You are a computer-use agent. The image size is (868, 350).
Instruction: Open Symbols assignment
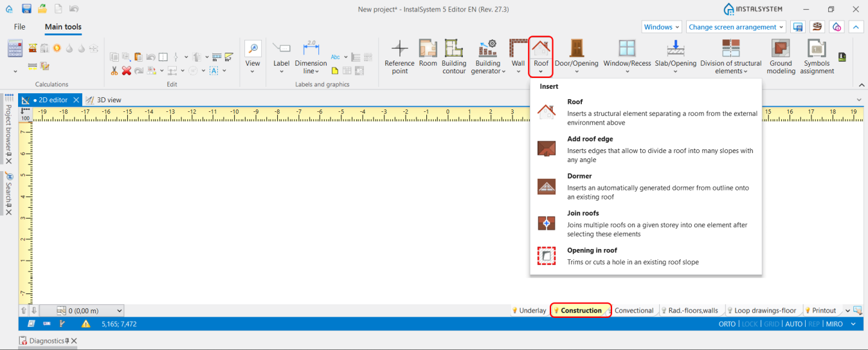817,57
